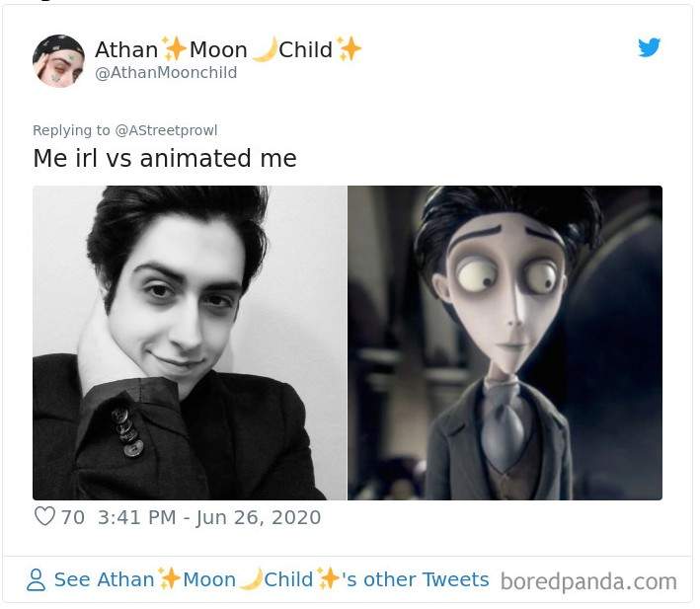Click the crescent moon emoji in the display name

click(x=265, y=49)
